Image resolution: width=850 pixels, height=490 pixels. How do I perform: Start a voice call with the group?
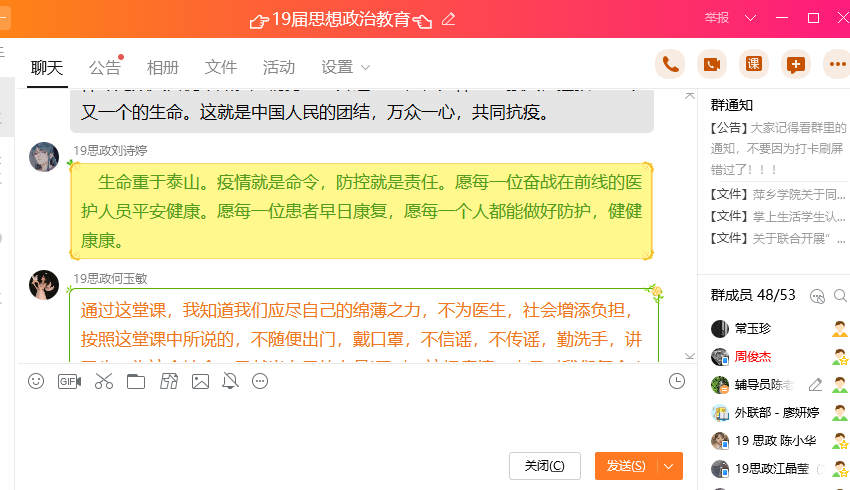tap(670, 65)
